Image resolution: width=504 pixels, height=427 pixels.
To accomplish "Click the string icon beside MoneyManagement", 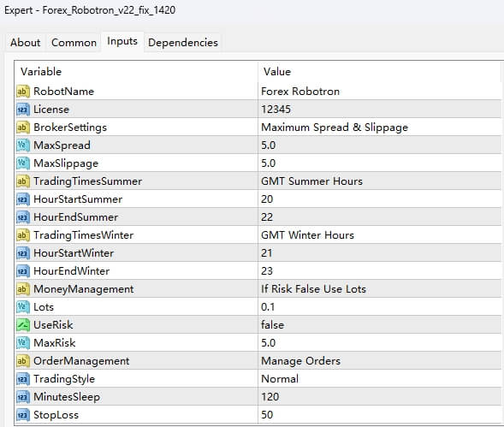I will tap(23, 289).
